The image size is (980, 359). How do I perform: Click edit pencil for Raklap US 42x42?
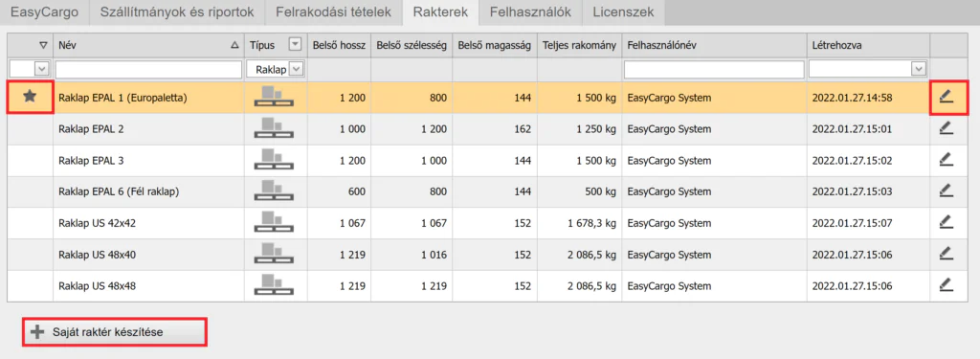click(947, 222)
